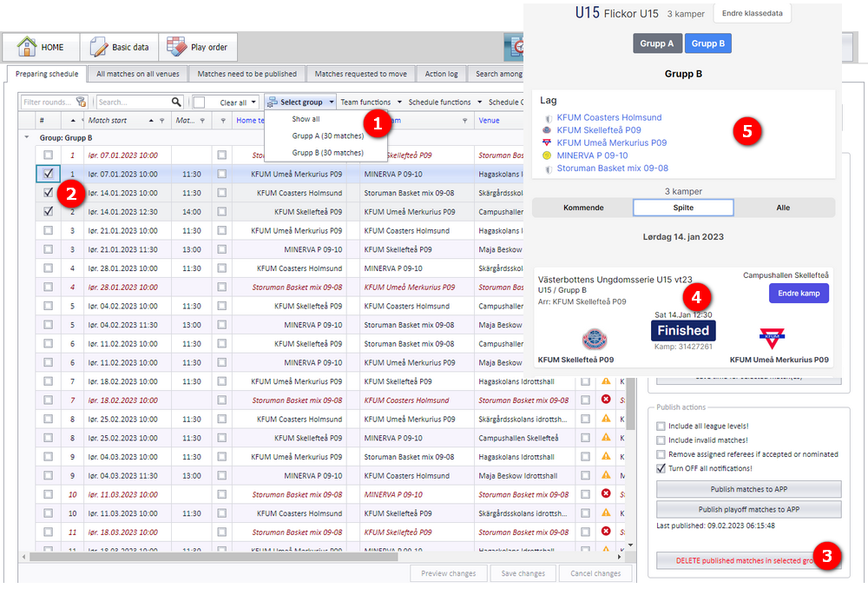Enable Include all league levels checkbox

(x=661, y=426)
